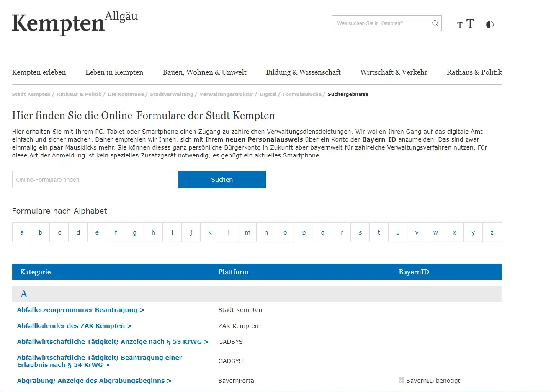The image size is (551, 392).
Task: Toggle the high contrast mode icon
Action: 490,25
